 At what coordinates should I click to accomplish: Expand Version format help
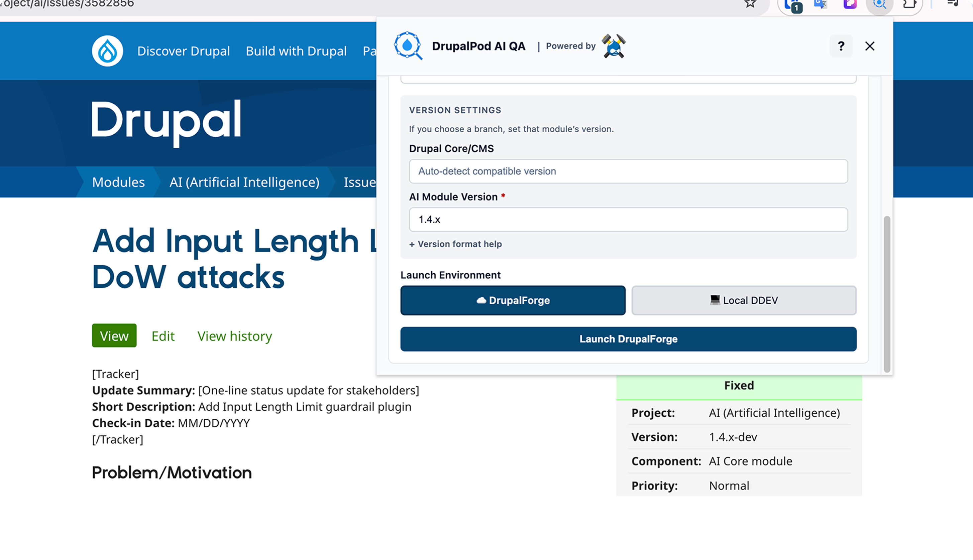tap(455, 244)
